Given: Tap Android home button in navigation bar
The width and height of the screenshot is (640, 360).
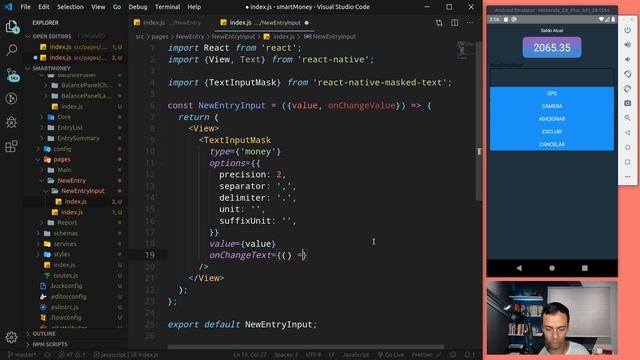Looking at the screenshot, I should 552,268.
